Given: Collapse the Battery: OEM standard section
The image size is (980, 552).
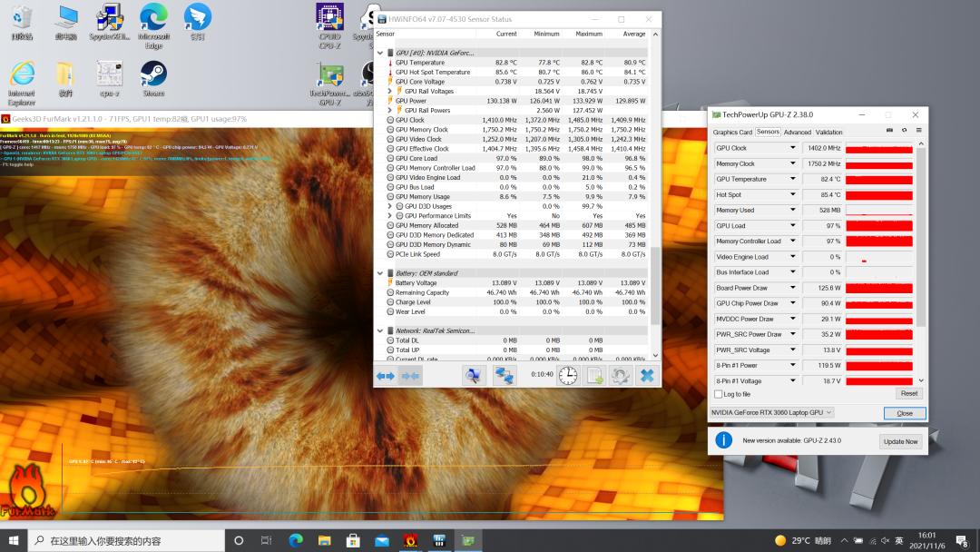Looking at the screenshot, I should point(380,272).
